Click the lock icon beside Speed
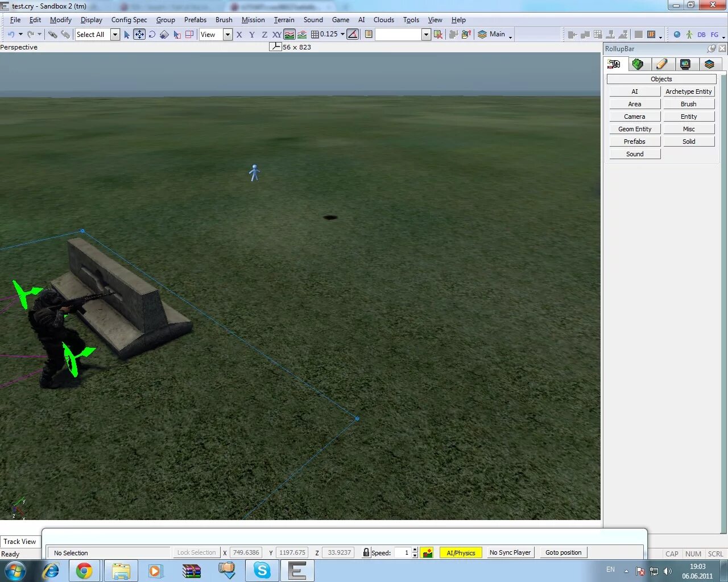 [366, 552]
